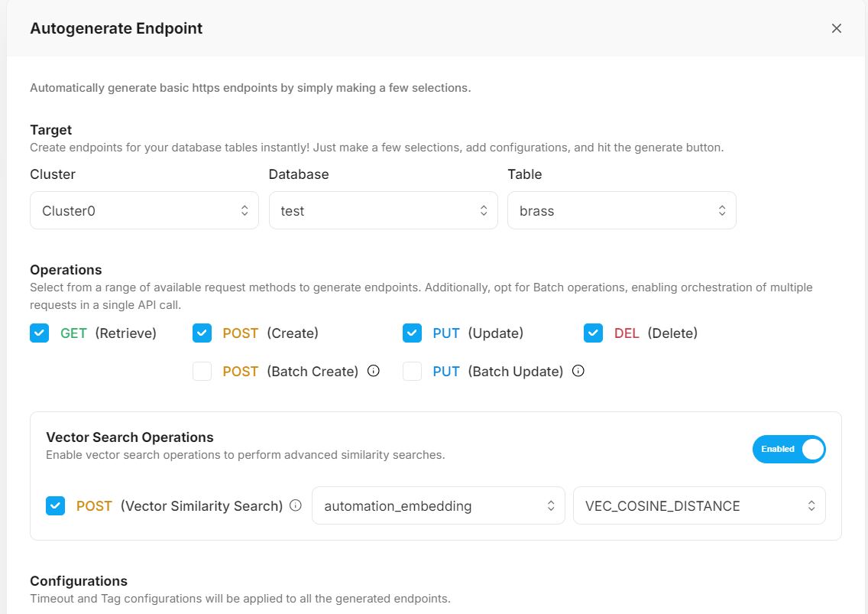Viewport: 868px width, 614px height.
Task: Uncheck the PUT (Update) checkbox
Action: pyautogui.click(x=412, y=333)
